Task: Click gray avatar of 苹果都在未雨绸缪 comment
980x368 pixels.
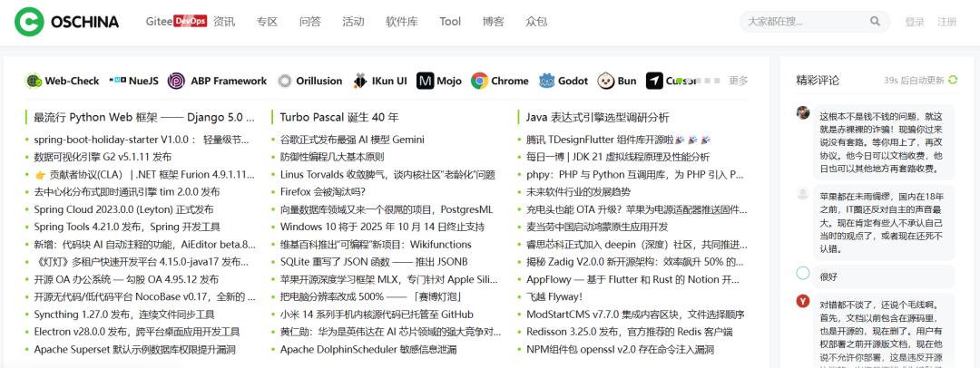Action: click(803, 194)
